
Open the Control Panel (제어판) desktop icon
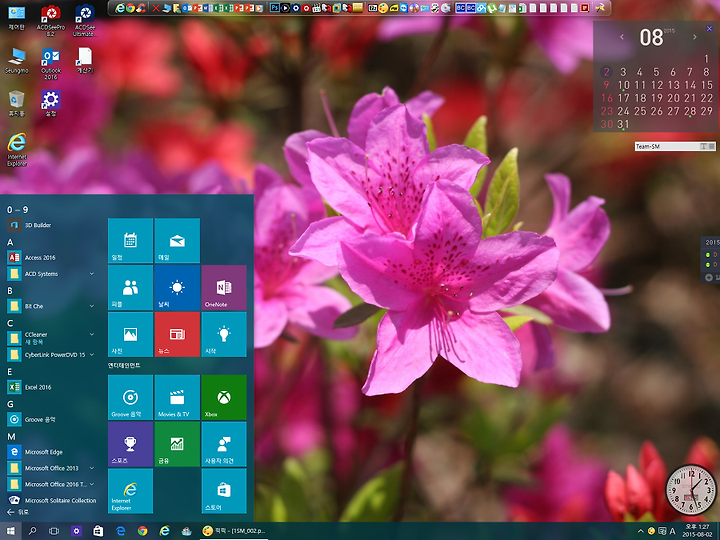coord(17,17)
